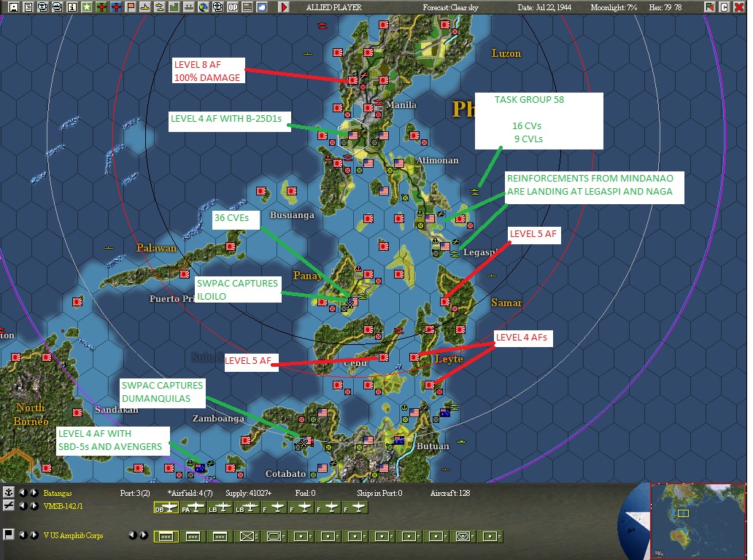Screen dimensions: 753x560
Task: Click the 'Forecast: Clear sky' text
Action: [450, 7]
